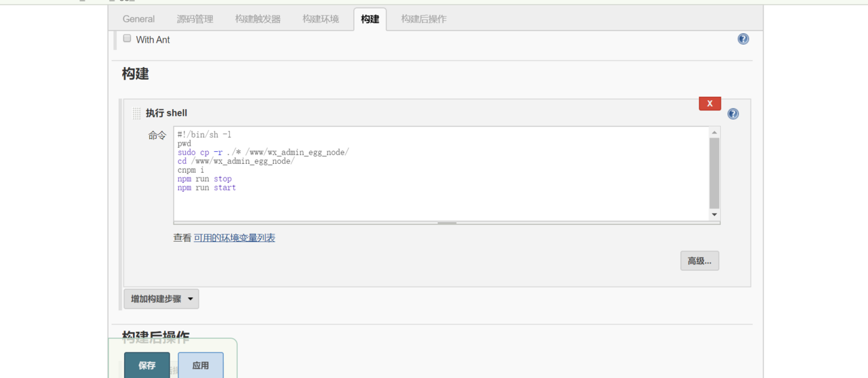The height and width of the screenshot is (378, 868).
Task: Jump to the 构建后操作 tab
Action: tap(423, 19)
